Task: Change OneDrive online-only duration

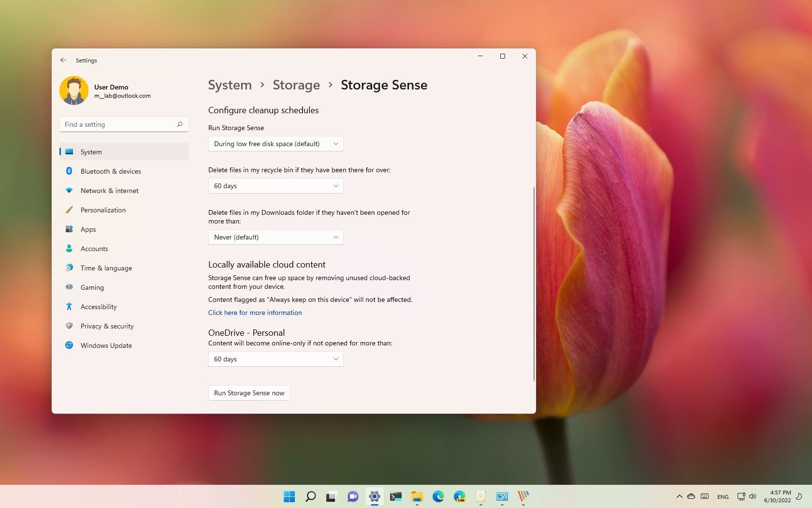Action: (x=275, y=359)
